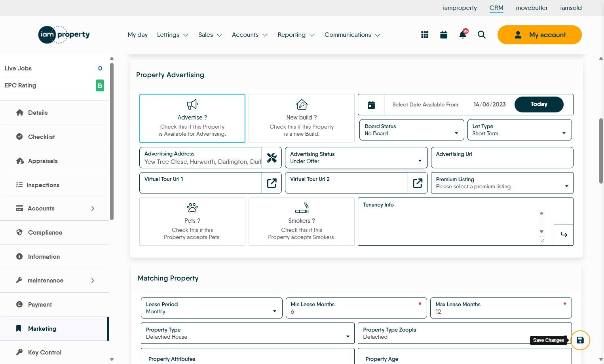Enable the Pets accepted tile
Viewport: 604px width, 364px height.
[x=192, y=222]
